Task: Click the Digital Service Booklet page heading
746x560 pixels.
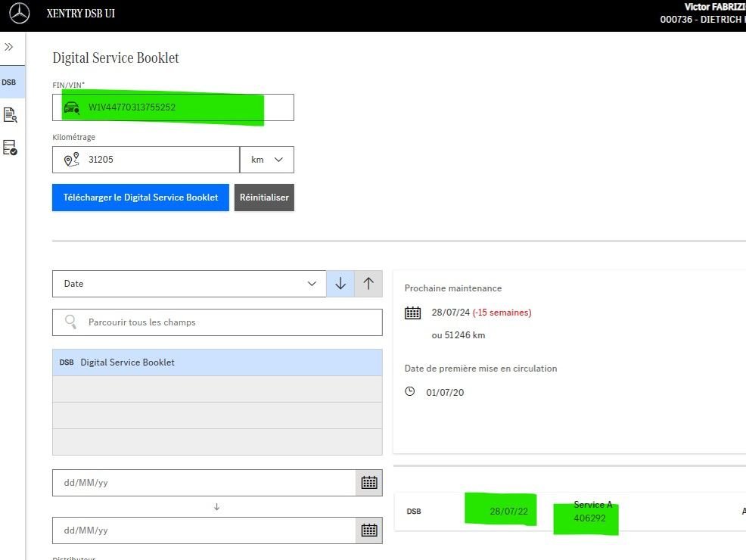Action: click(x=116, y=58)
